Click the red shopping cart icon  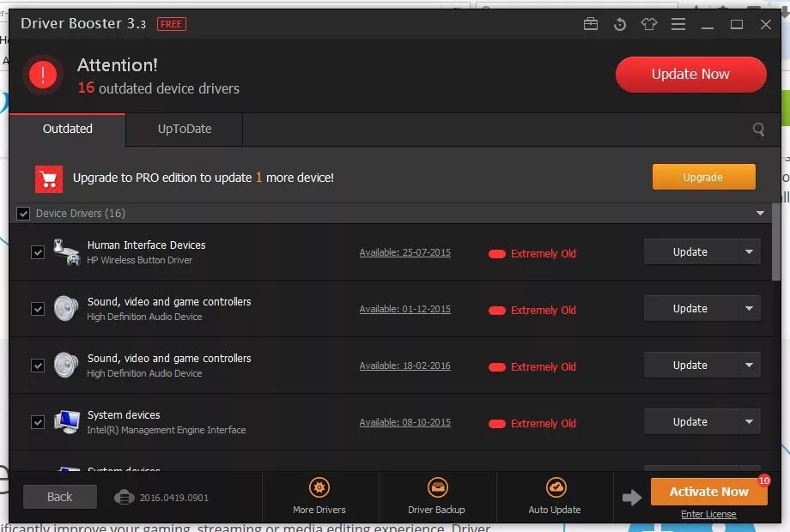(49, 178)
